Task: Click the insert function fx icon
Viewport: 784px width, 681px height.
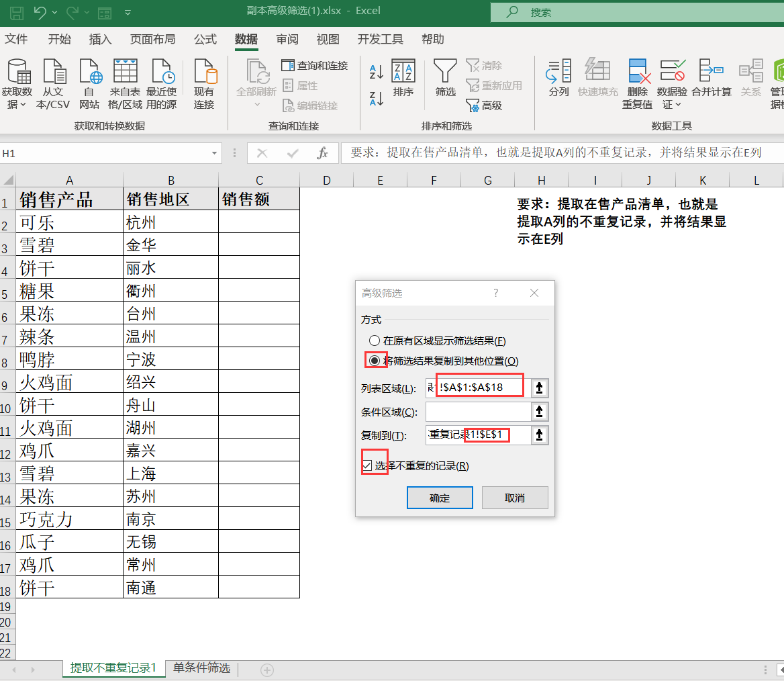Action: pos(322,153)
